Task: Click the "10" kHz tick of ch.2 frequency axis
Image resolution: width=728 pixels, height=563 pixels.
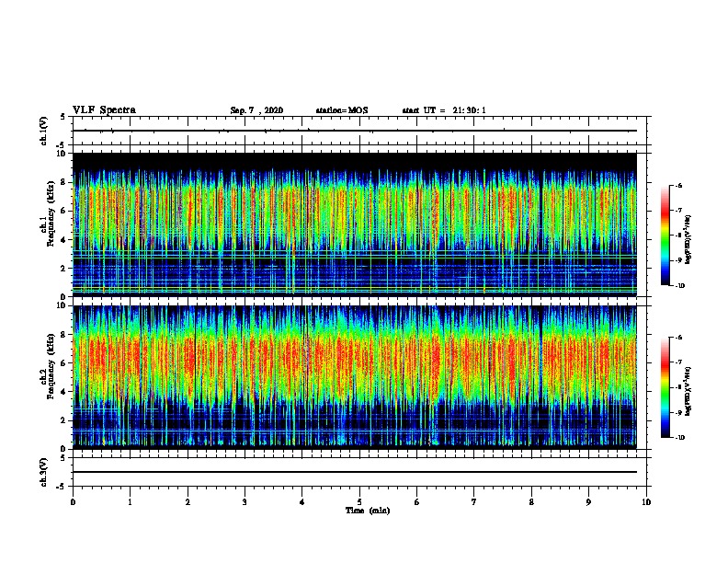Action: coord(62,305)
